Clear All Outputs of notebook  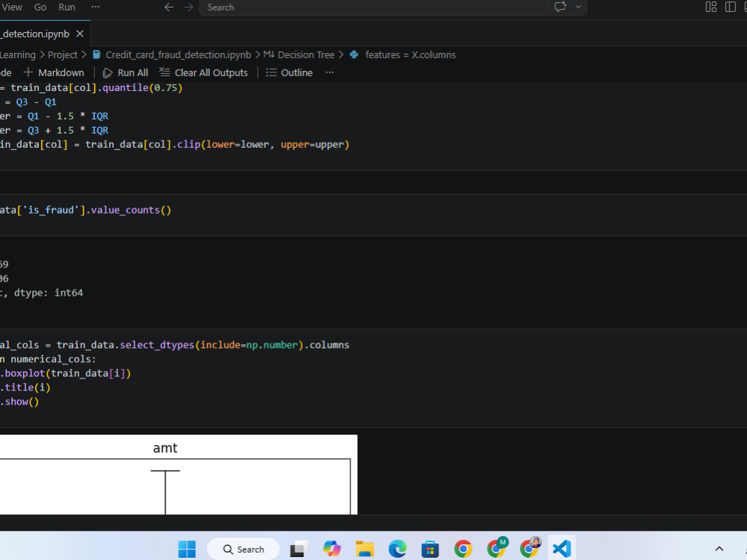point(203,72)
